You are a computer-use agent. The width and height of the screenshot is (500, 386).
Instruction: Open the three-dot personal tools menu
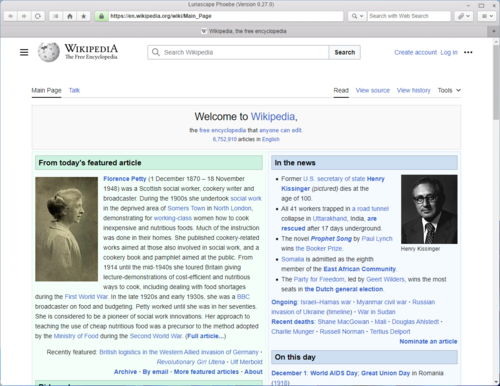[468, 52]
